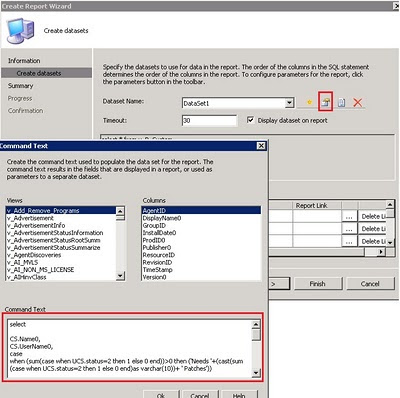Select v_Add_Remove_Programs in Views list
Viewport: 400px width, 398px height.
[x=61, y=211]
